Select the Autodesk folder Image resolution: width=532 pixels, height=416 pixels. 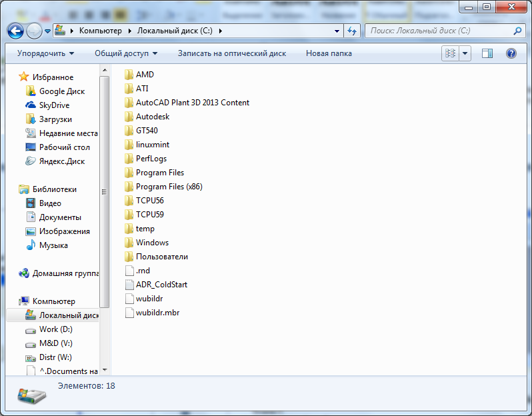pyautogui.click(x=147, y=117)
